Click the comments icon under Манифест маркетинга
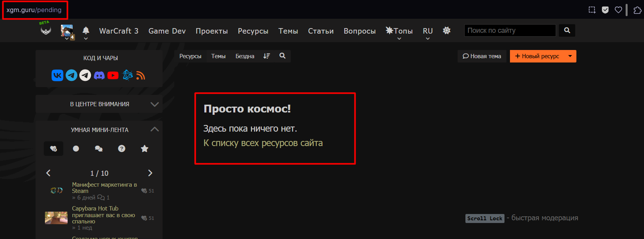Screen dimensions: 644x239 point(101,198)
